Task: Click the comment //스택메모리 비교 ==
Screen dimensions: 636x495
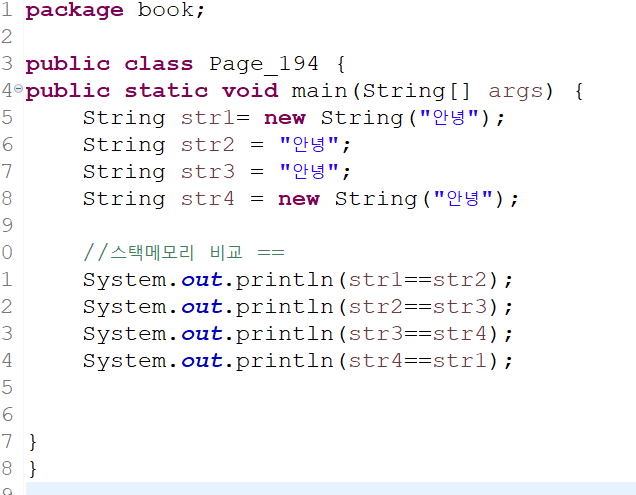Action: click(x=184, y=252)
